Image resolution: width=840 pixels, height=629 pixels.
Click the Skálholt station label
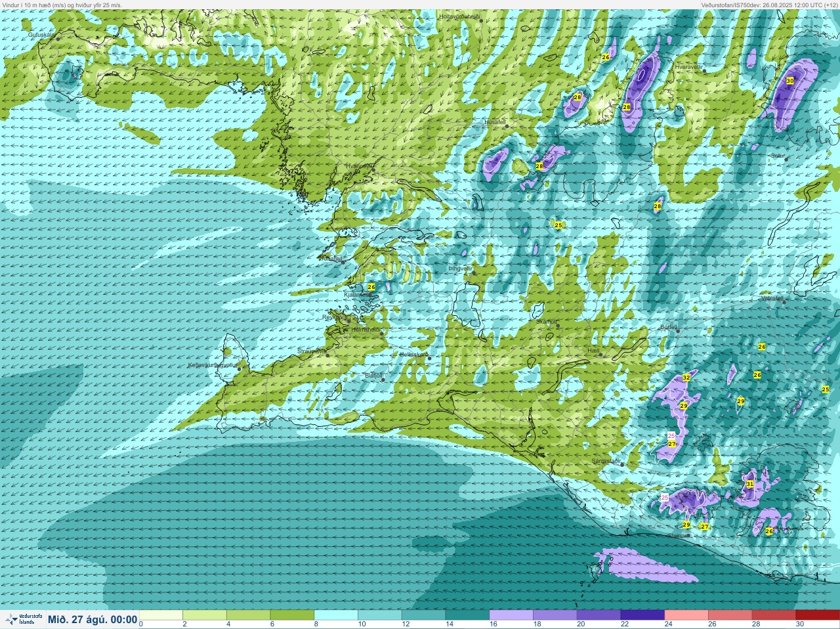tap(547, 322)
